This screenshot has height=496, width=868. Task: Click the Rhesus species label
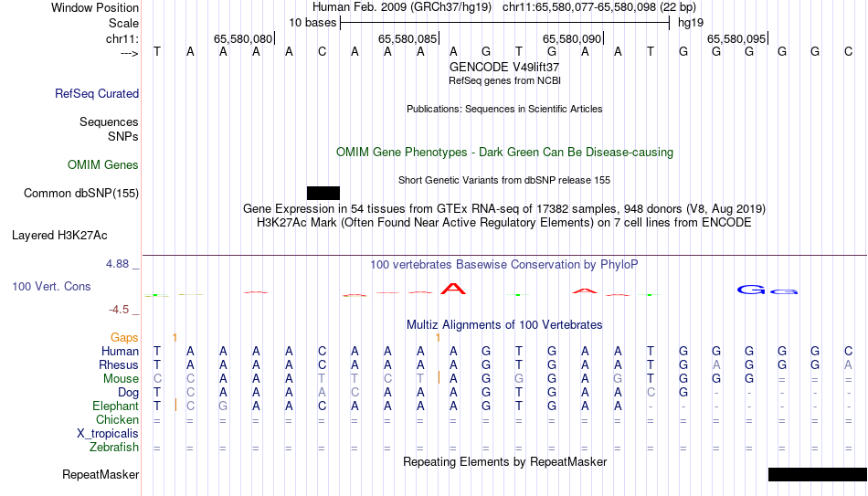pyautogui.click(x=119, y=365)
